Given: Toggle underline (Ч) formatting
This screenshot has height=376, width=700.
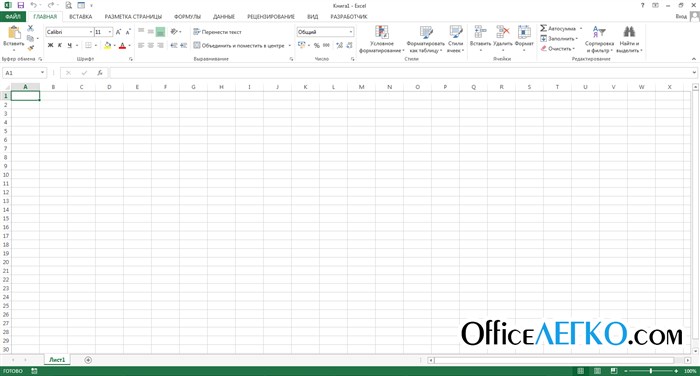Looking at the screenshot, I should (x=70, y=45).
